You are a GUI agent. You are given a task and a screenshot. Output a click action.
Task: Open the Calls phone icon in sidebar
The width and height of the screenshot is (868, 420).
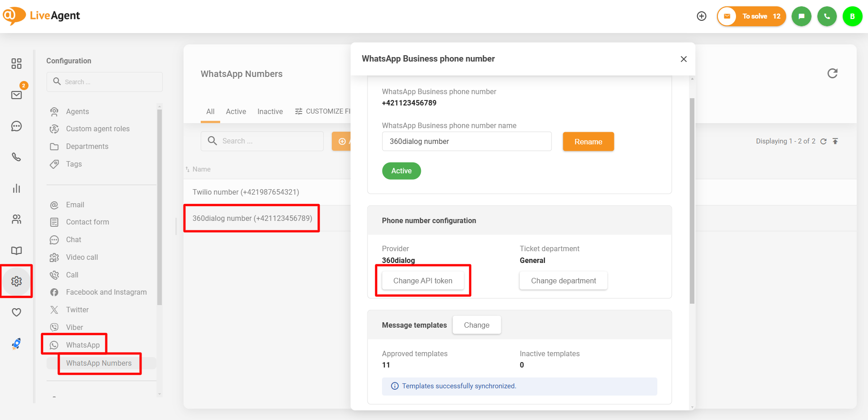(17, 157)
